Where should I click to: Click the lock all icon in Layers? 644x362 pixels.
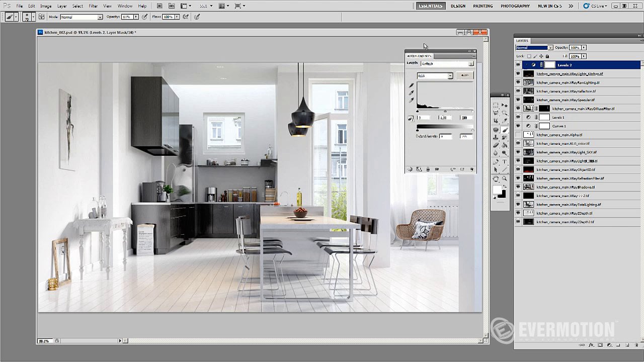click(547, 56)
